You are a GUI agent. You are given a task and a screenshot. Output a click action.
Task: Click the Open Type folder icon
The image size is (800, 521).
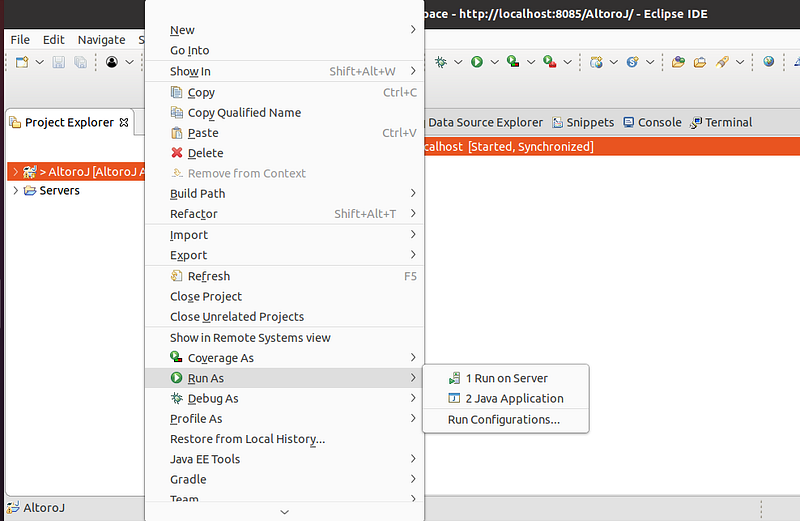[x=678, y=62]
